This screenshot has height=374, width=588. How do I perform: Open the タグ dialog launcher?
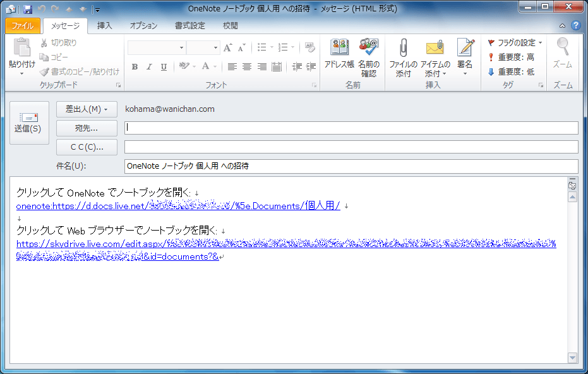pos(541,85)
